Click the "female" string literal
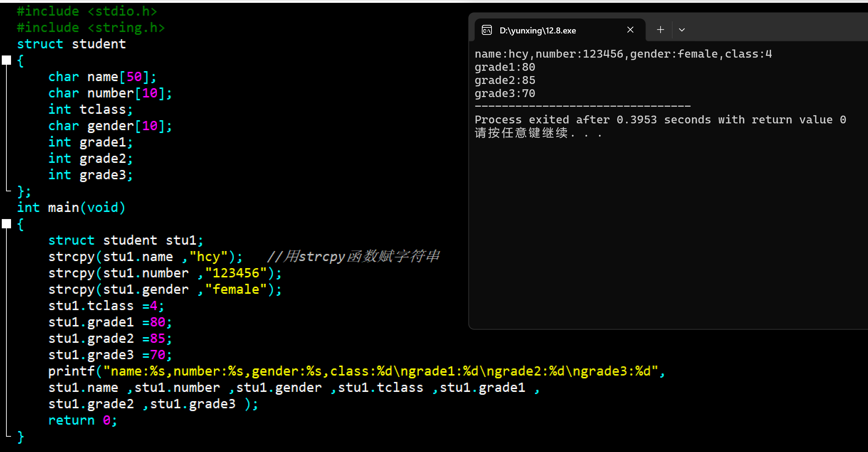868x452 pixels. (x=236, y=289)
